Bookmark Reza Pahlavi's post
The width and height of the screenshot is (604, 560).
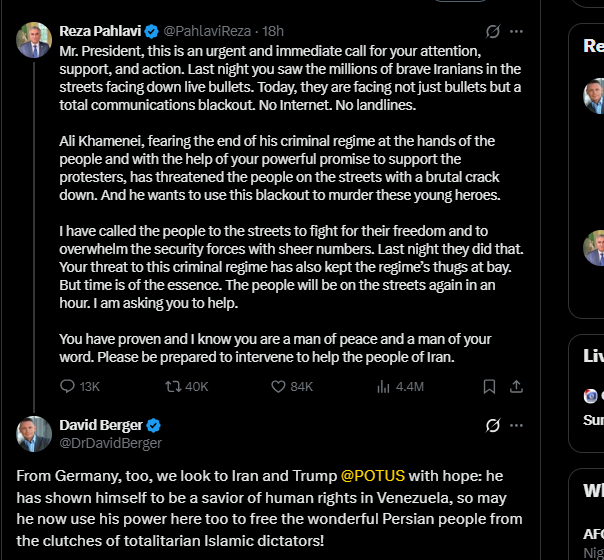(489, 386)
